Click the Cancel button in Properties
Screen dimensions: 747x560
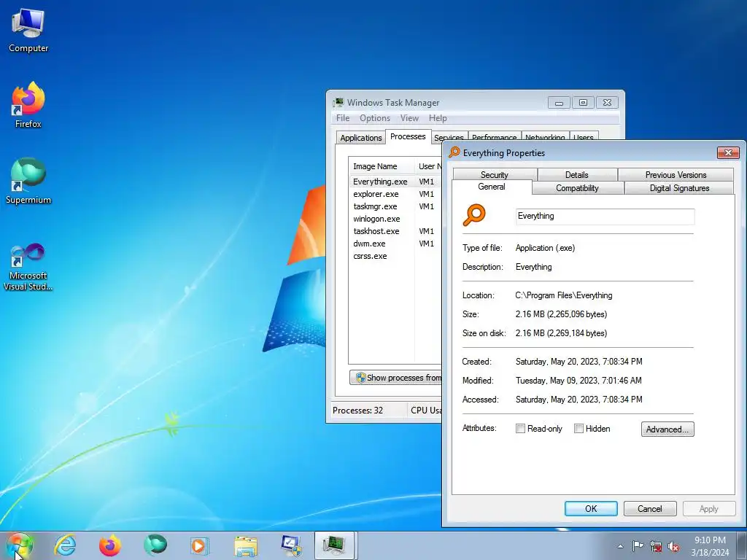[x=650, y=508]
